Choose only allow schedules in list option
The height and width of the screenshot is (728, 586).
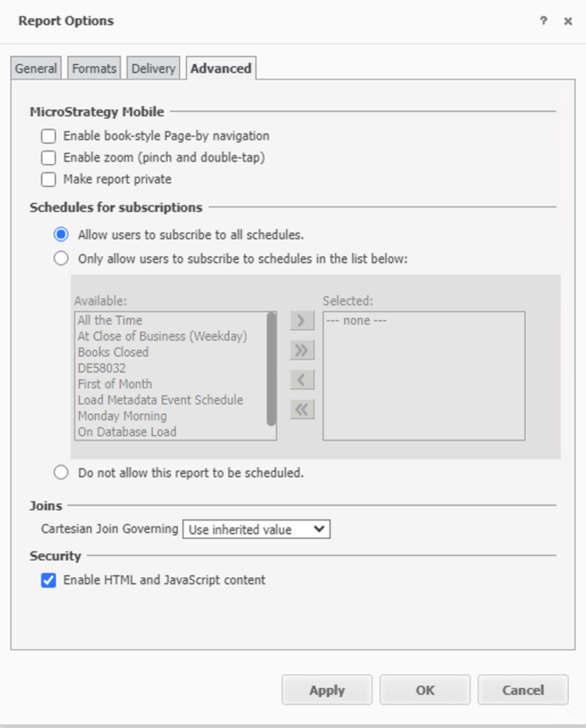tap(61, 259)
